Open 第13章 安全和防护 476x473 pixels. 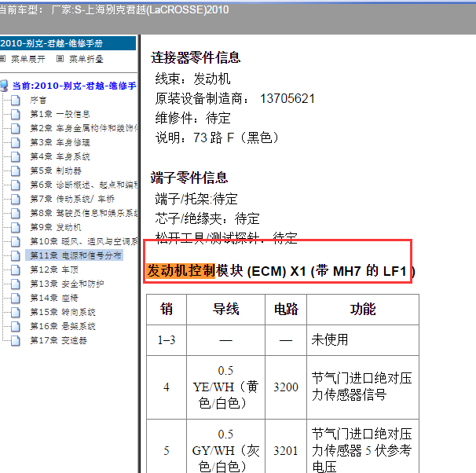[67, 284]
